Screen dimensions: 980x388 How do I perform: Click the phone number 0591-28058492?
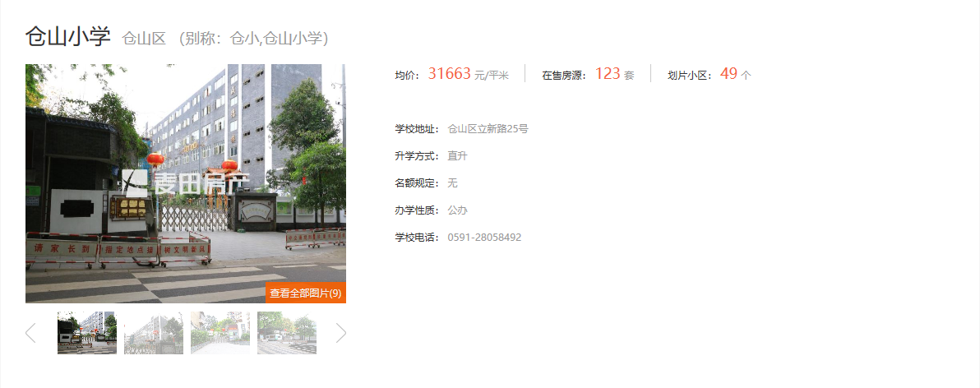(484, 238)
